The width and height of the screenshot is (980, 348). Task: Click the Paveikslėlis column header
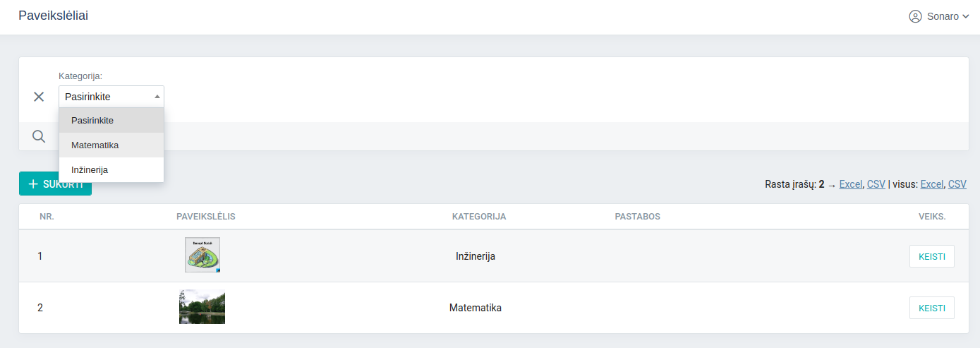click(206, 217)
